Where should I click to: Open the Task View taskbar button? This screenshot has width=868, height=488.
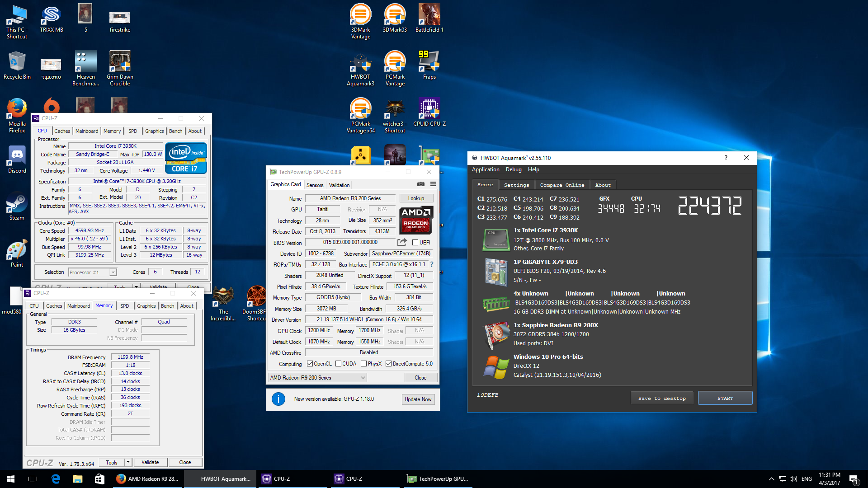[33, 479]
